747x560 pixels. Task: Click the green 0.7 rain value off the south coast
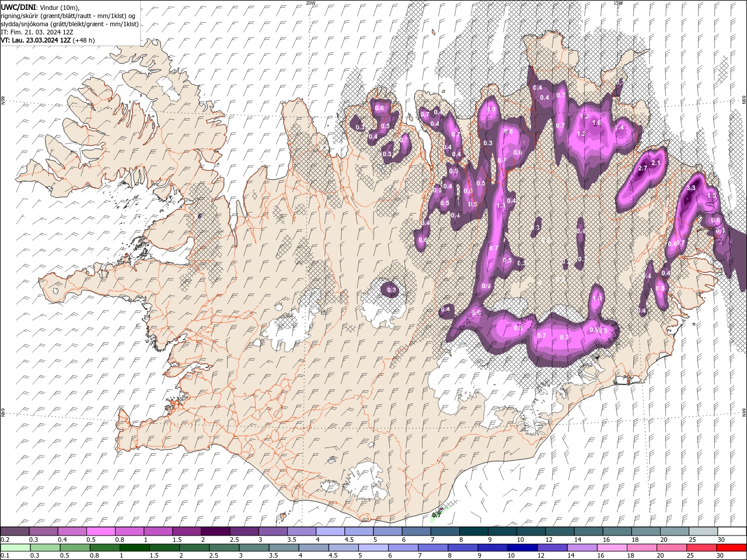pyautogui.click(x=437, y=515)
